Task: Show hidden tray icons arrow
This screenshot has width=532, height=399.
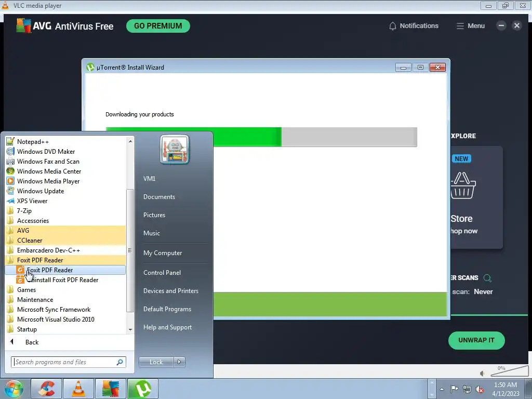Action: (x=442, y=389)
